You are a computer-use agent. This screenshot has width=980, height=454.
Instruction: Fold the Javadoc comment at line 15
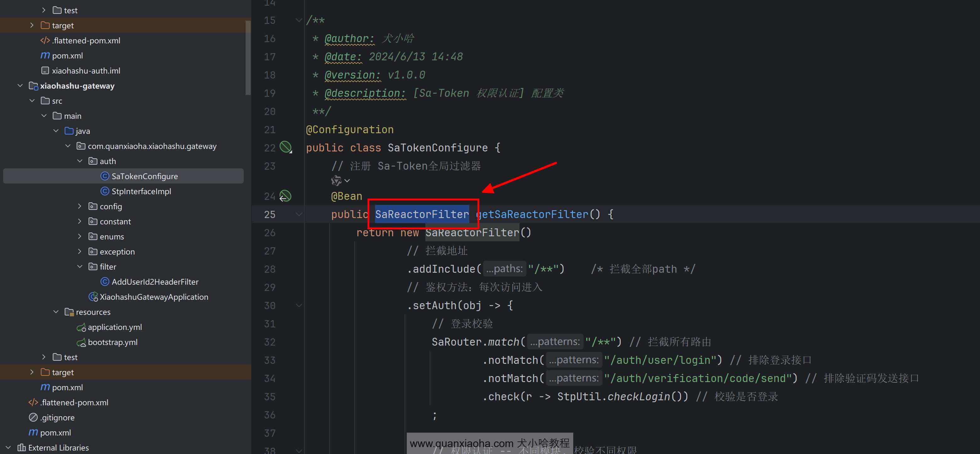click(299, 20)
